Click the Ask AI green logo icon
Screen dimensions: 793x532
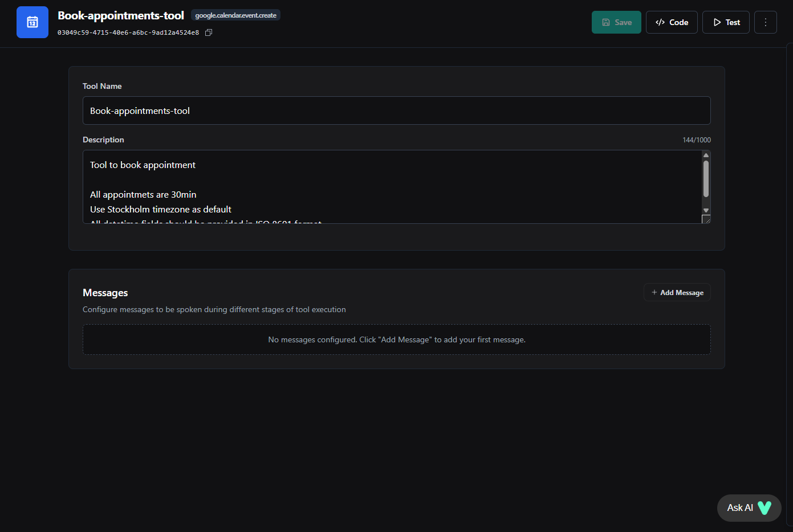764,508
